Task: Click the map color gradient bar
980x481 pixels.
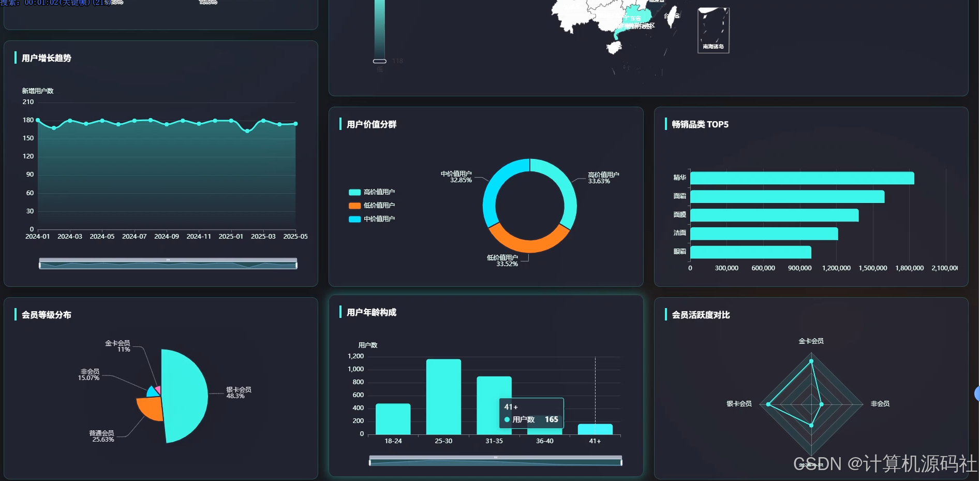Action: (380, 29)
